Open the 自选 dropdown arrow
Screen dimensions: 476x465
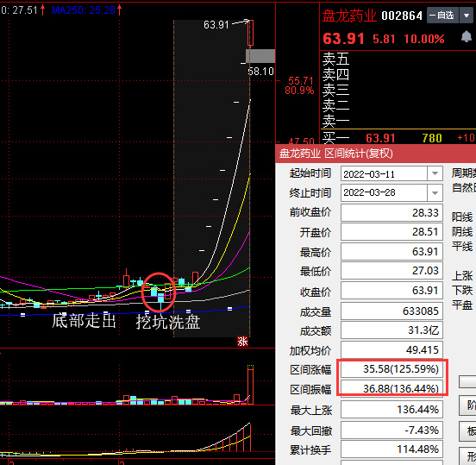467,16
